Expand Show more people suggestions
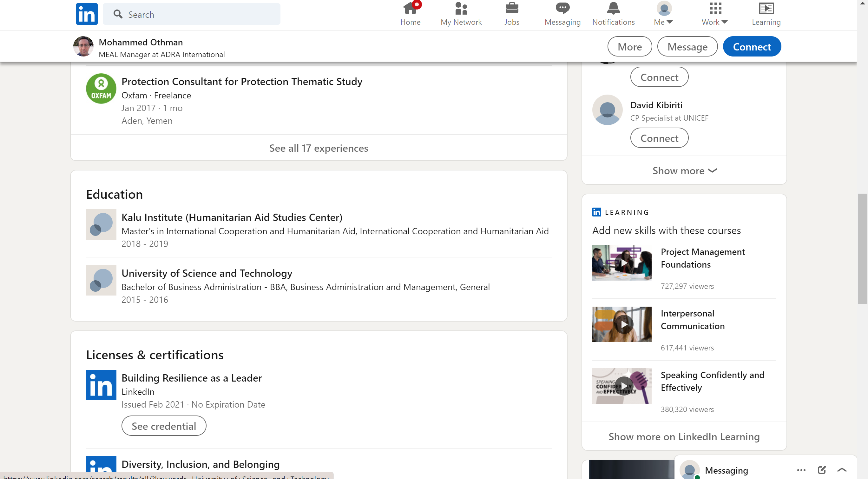The image size is (868, 479). click(684, 170)
